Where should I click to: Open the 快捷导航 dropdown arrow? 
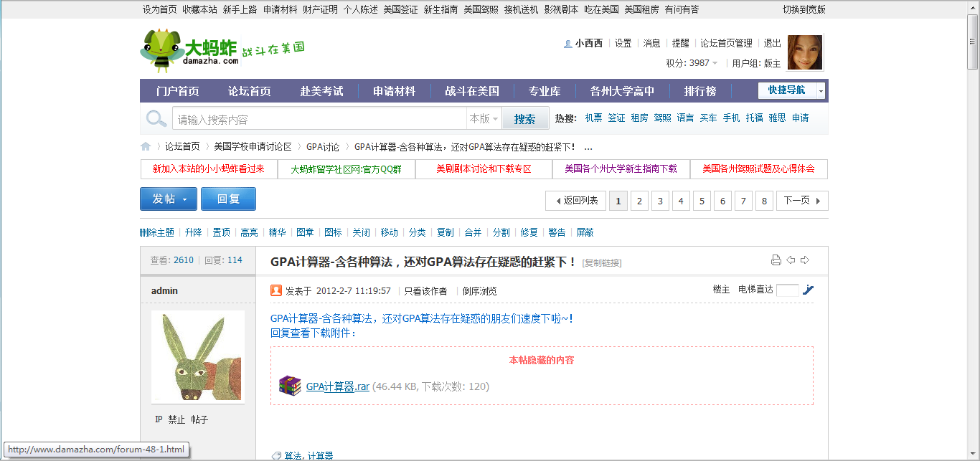(x=821, y=90)
